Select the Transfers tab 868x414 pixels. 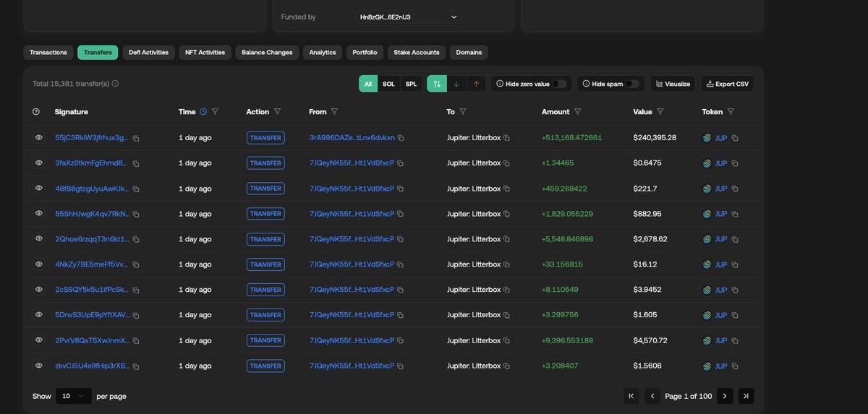[x=98, y=52]
